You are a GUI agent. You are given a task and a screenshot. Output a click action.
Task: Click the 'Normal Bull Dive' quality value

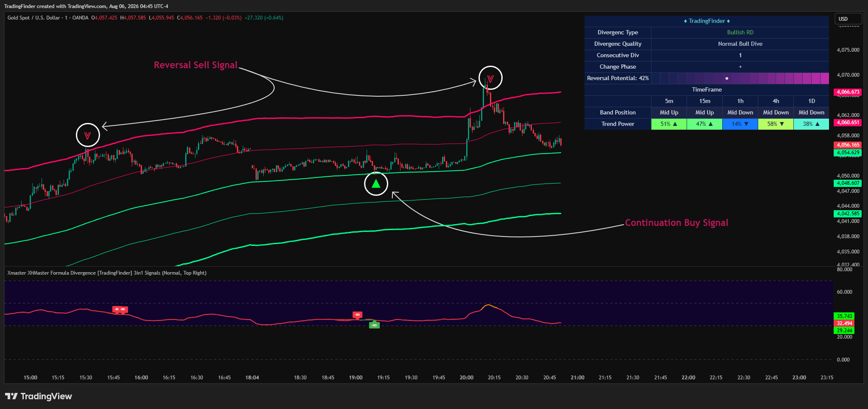740,44
